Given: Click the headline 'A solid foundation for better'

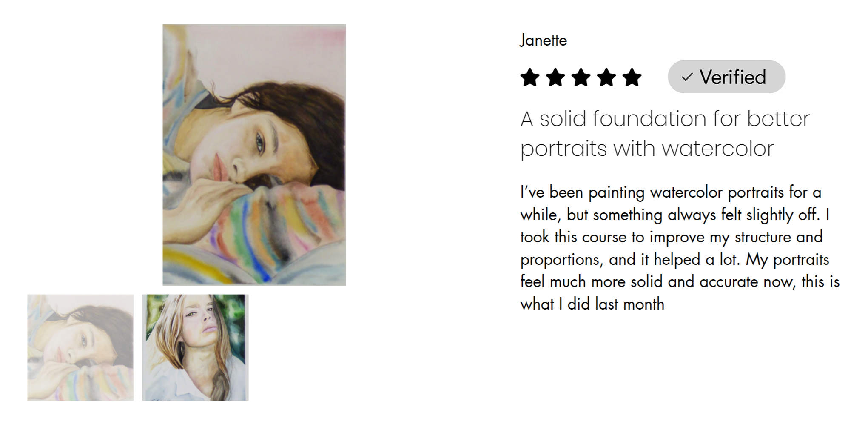Looking at the screenshot, I should coord(665,119).
